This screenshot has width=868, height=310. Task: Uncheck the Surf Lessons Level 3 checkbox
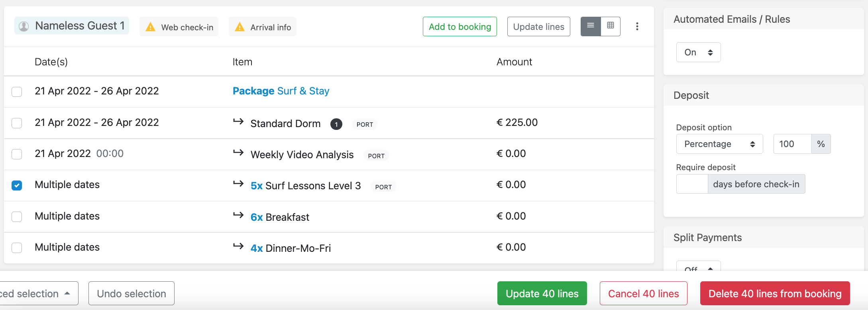(x=17, y=185)
